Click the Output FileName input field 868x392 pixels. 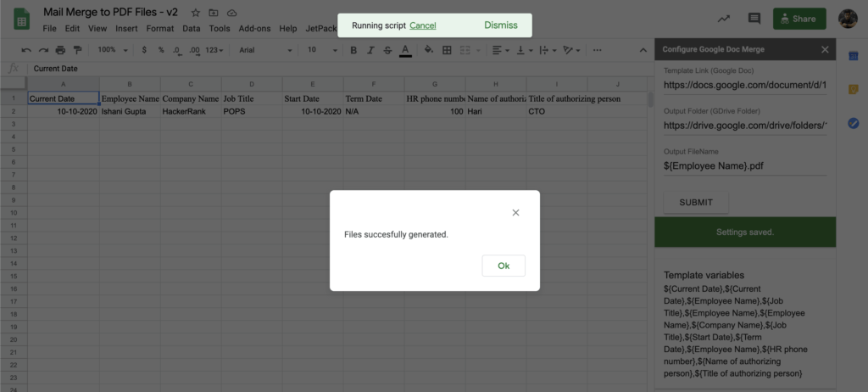744,165
